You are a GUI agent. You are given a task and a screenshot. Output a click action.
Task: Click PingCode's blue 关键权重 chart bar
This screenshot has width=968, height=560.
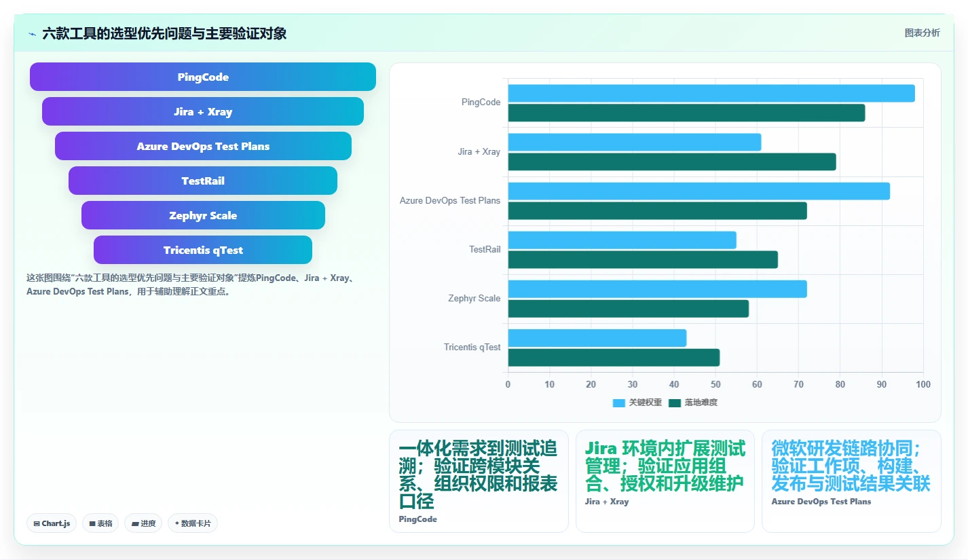coord(711,93)
